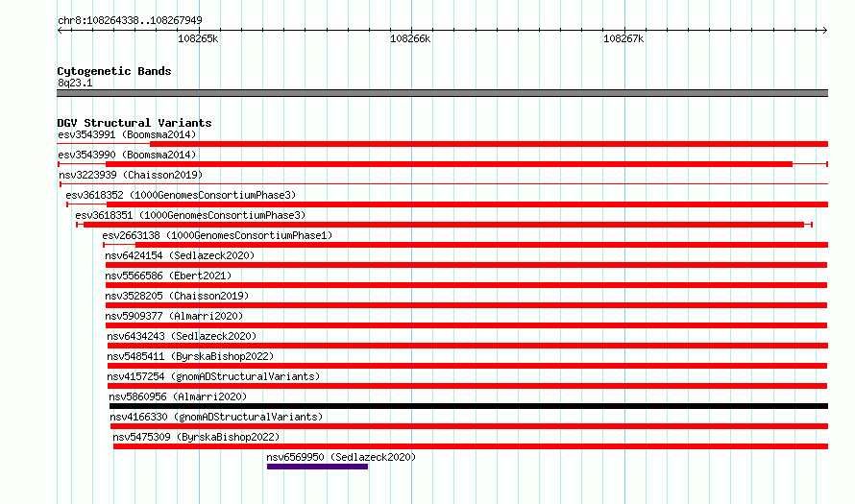The image size is (855, 504).
Task: Click the left arrow end of the ruler
Action: pos(60,30)
